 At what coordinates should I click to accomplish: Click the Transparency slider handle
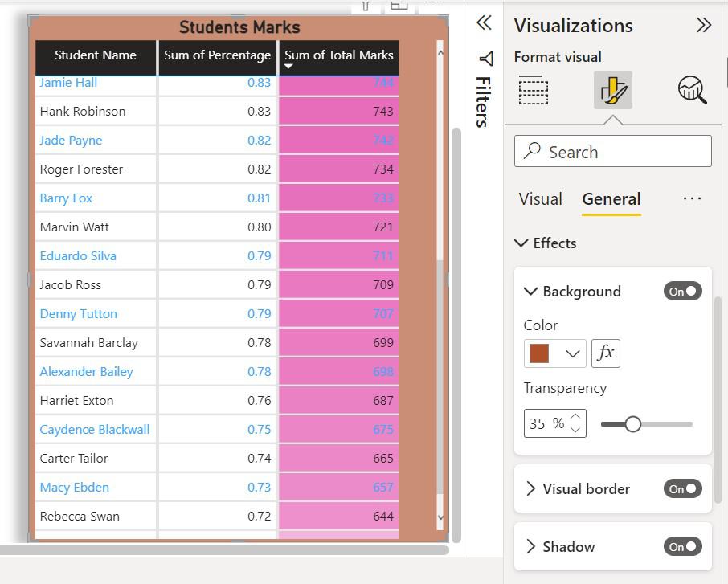tap(632, 424)
